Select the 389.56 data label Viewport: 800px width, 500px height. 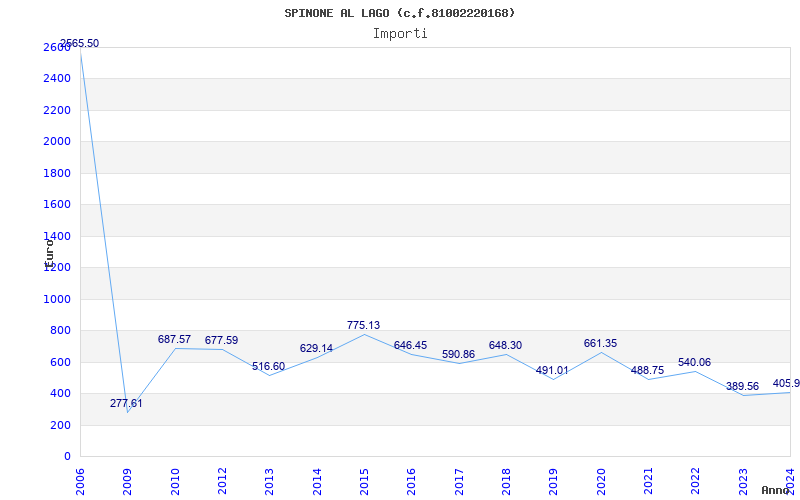[x=742, y=386]
